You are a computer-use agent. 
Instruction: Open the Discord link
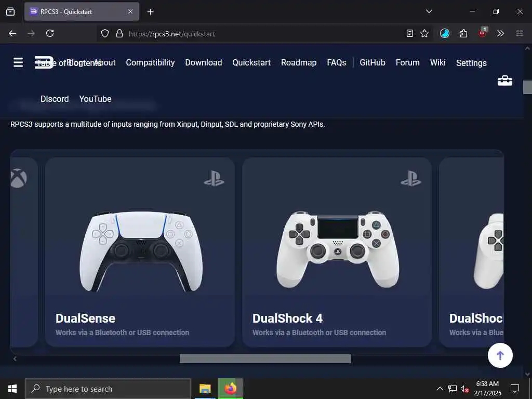pos(55,99)
